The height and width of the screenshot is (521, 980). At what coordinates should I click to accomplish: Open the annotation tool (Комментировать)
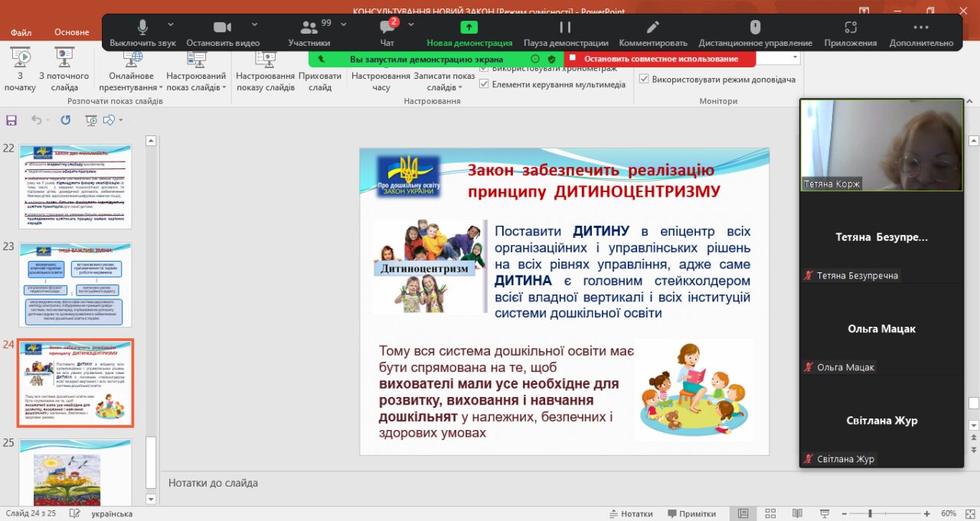coord(653,34)
